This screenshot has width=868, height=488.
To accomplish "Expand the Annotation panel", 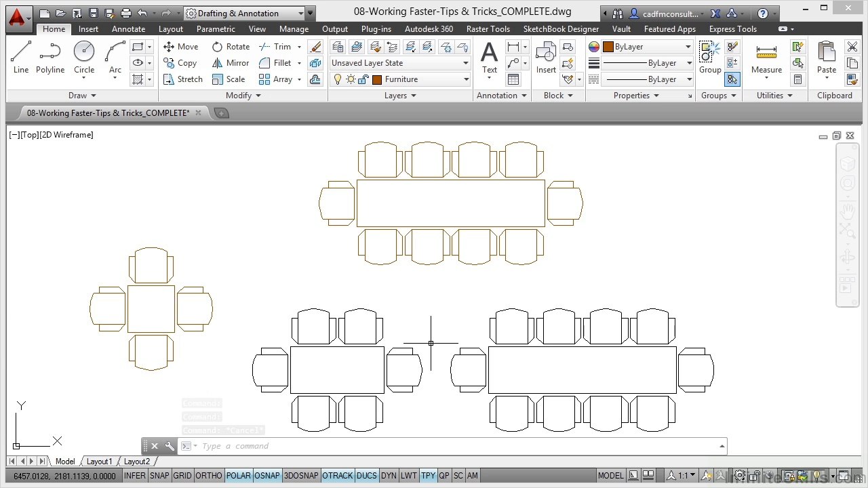I will [x=502, y=96].
